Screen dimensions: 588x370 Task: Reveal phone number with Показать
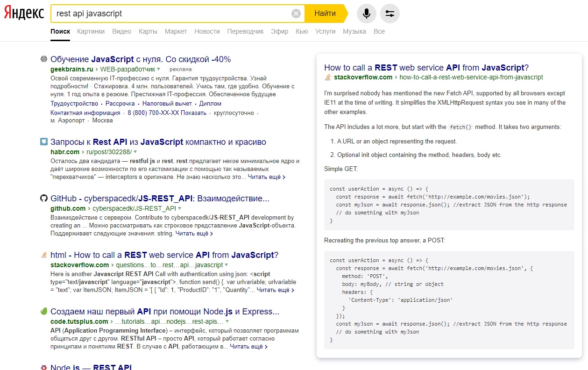pyautogui.click(x=193, y=113)
